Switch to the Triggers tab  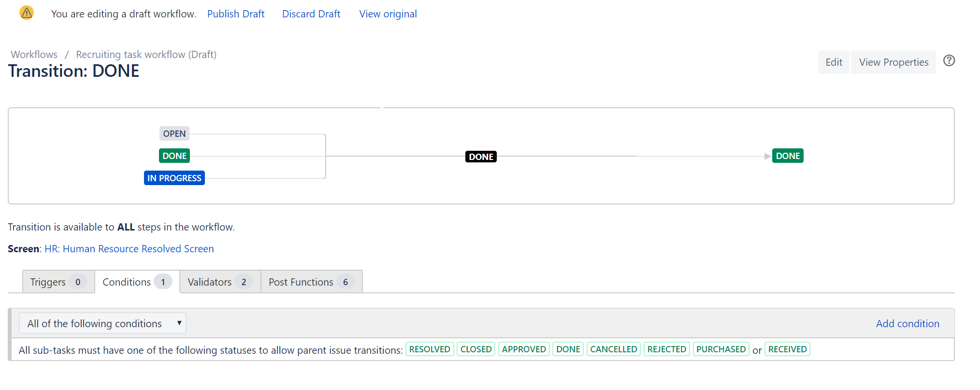click(x=58, y=282)
